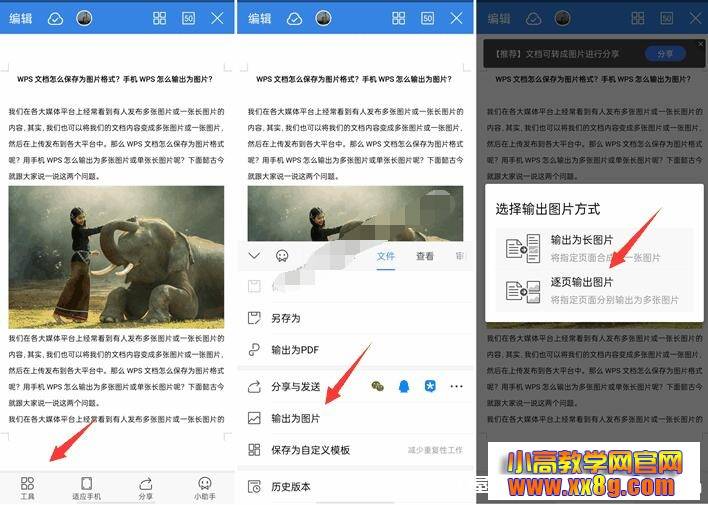This screenshot has height=505, width=708.
Task: Tap 减少重复性工作 hint text
Action: [435, 450]
